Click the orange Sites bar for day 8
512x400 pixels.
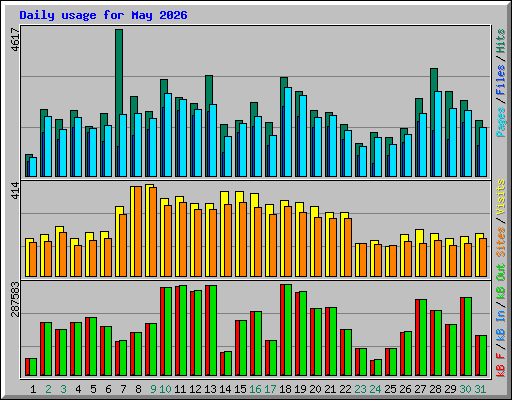click(138, 231)
